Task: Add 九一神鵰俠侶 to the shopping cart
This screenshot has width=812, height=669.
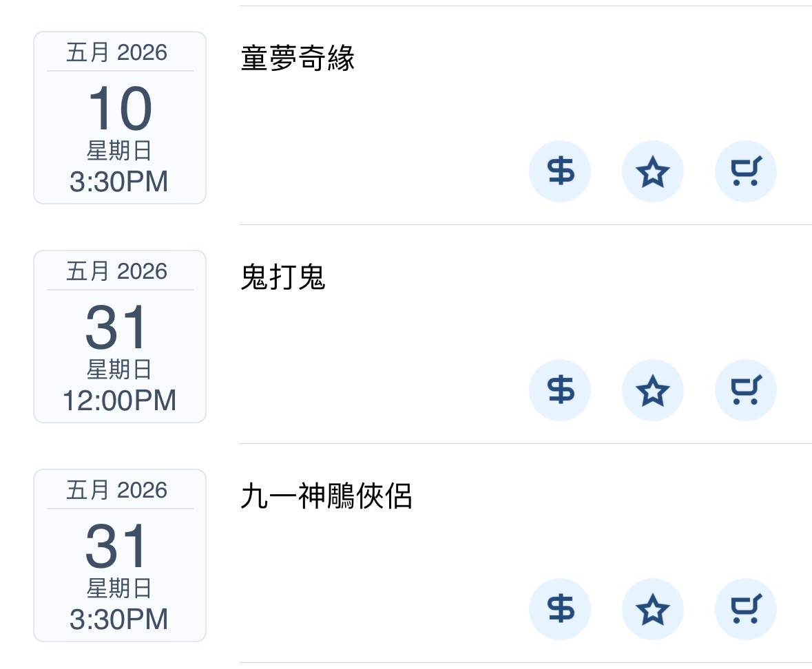Action: click(745, 609)
